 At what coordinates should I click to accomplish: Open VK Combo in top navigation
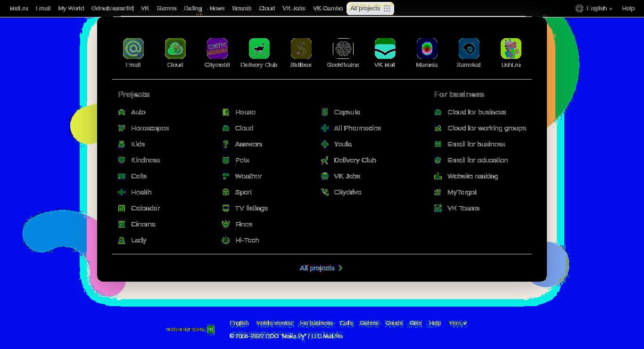tap(328, 8)
